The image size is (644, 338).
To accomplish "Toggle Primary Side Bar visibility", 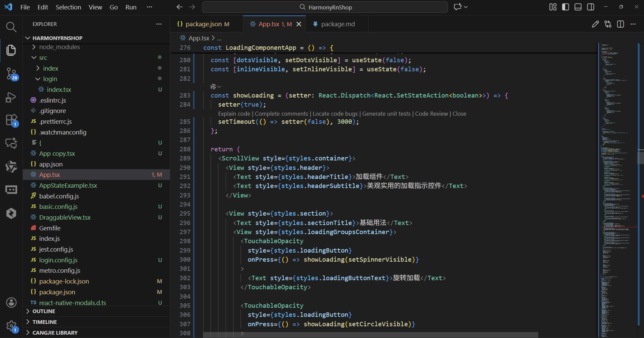I will point(565,7).
